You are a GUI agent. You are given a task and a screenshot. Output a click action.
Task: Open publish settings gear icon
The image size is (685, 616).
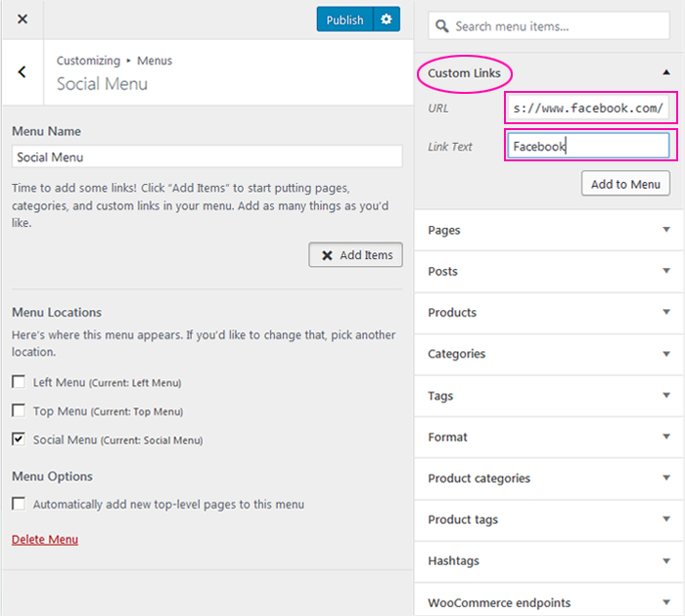[x=387, y=20]
